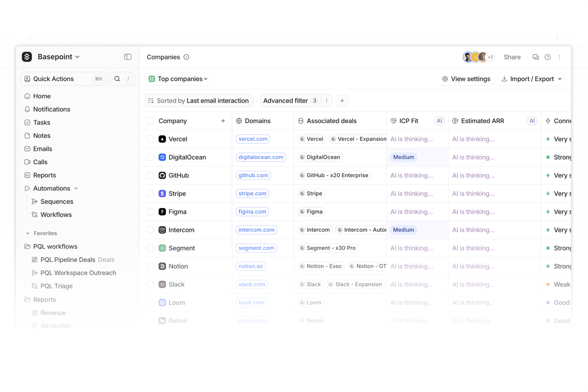Open View settings
Image resolution: width=588 pixels, height=392 pixels.
pos(466,79)
